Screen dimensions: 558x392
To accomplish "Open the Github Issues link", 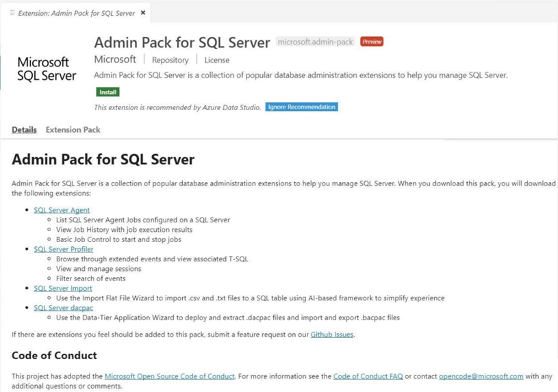I will point(332,335).
